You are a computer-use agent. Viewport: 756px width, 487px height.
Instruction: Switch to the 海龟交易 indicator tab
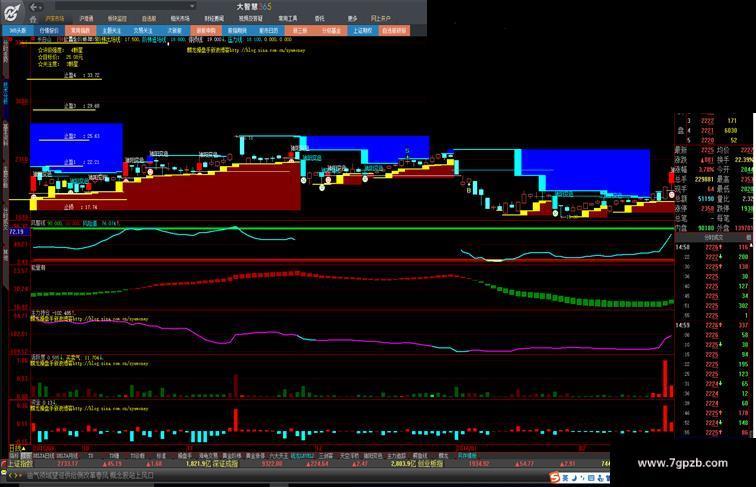(209, 455)
